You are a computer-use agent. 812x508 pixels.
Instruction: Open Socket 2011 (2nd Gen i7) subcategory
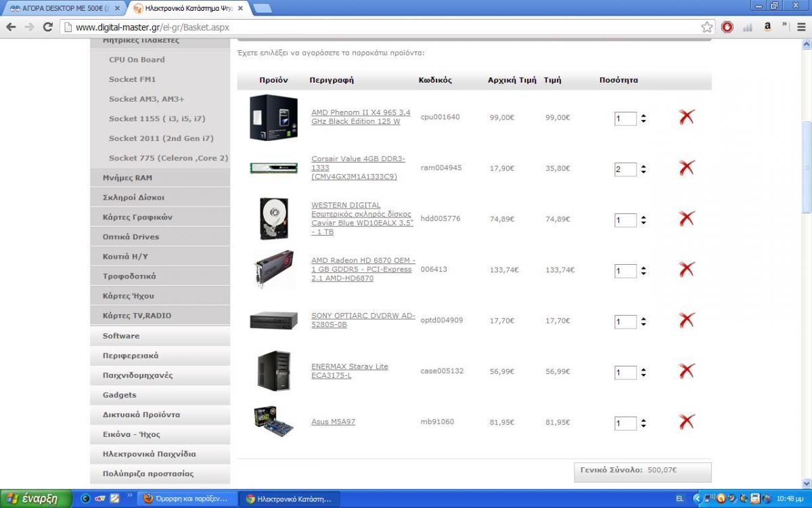(160, 138)
